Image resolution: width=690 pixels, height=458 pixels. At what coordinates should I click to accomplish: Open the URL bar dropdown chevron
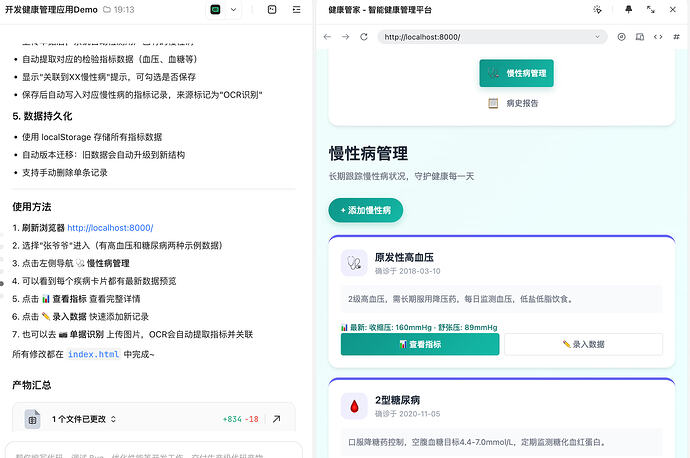597,37
